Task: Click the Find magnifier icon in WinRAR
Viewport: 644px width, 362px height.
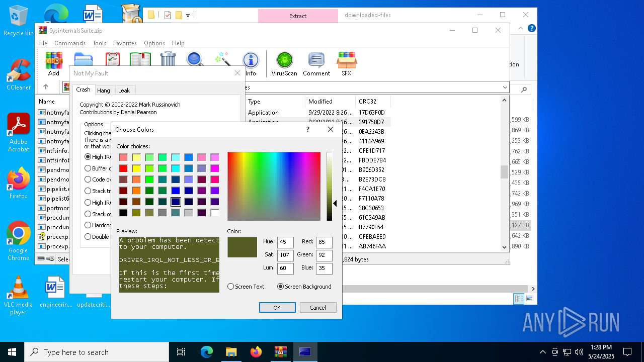Action: (195, 59)
